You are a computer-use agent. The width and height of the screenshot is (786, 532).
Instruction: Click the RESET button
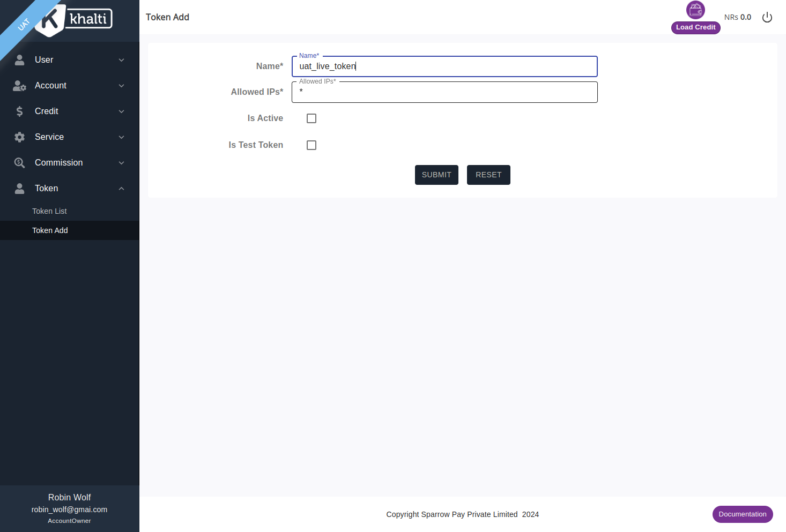488,175
